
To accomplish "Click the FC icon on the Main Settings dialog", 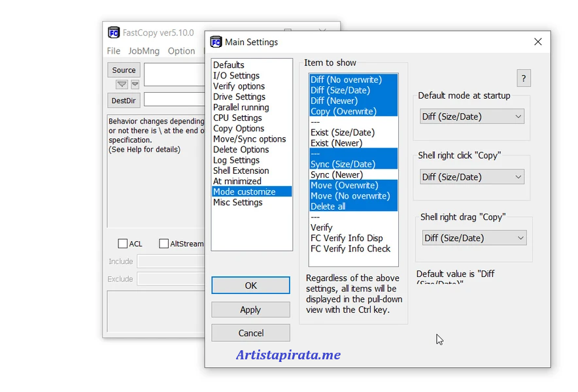I will tap(216, 41).
